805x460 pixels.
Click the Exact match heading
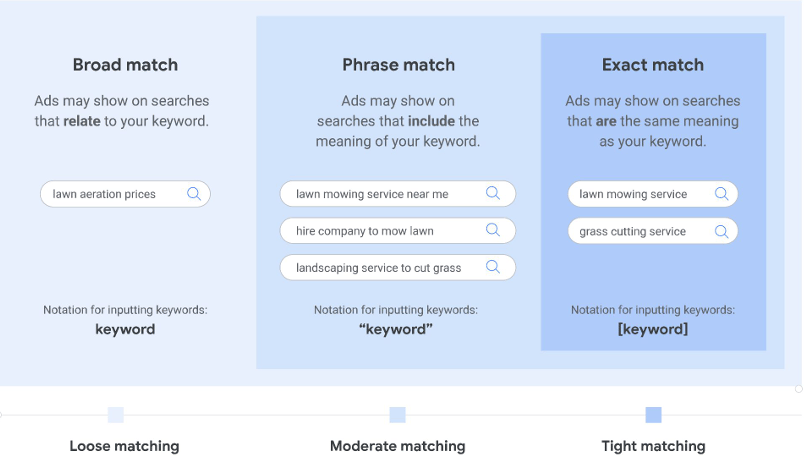tap(653, 65)
